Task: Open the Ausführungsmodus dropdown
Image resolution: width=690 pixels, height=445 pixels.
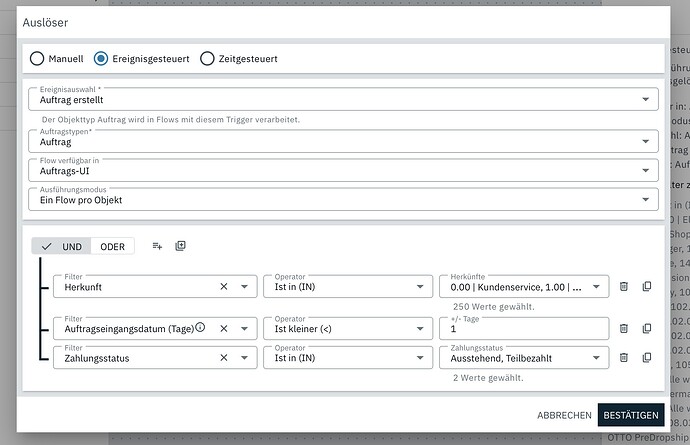Action: click(x=343, y=199)
